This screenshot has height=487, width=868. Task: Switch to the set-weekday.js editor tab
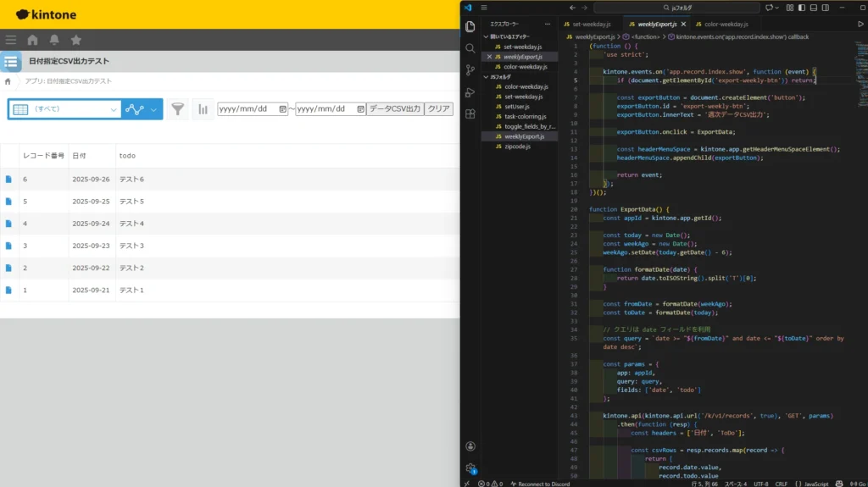[591, 25]
